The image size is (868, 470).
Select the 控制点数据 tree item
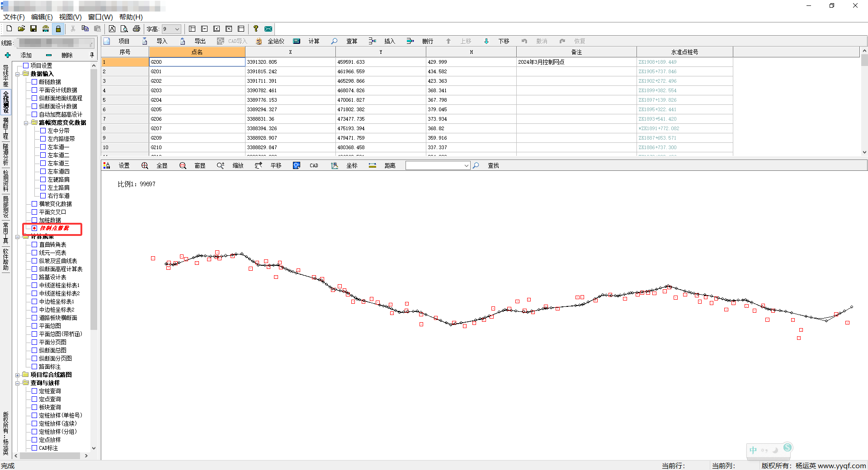(x=54, y=228)
